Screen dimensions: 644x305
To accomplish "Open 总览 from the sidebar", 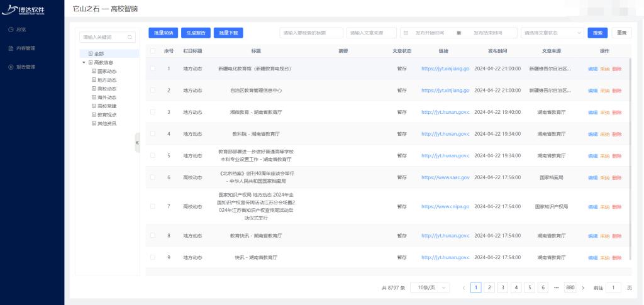I will [x=21, y=30].
